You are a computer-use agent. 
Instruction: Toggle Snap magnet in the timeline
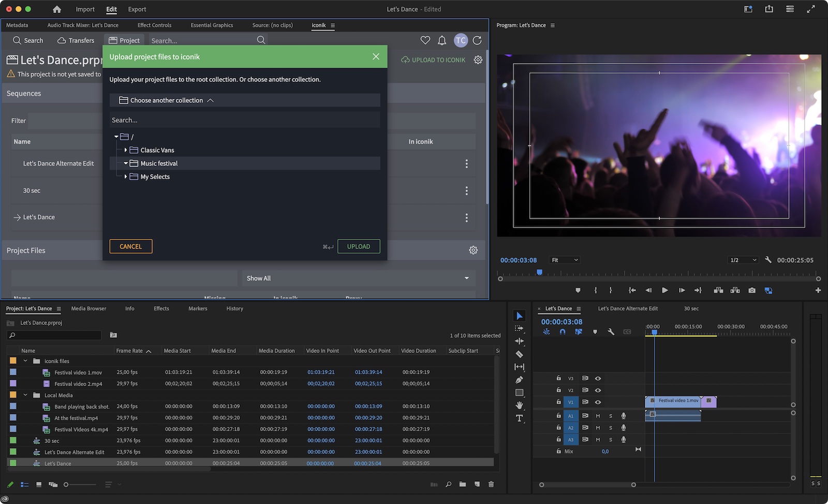click(x=562, y=332)
